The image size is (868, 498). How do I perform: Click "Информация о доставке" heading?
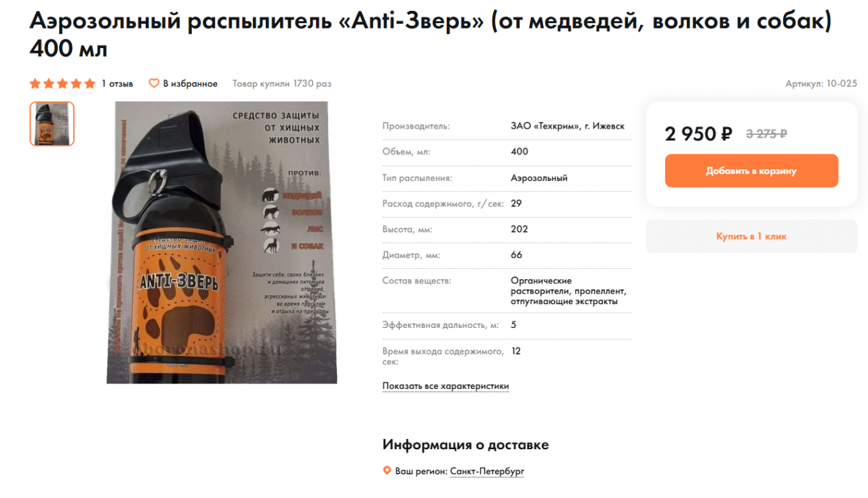[x=466, y=445]
